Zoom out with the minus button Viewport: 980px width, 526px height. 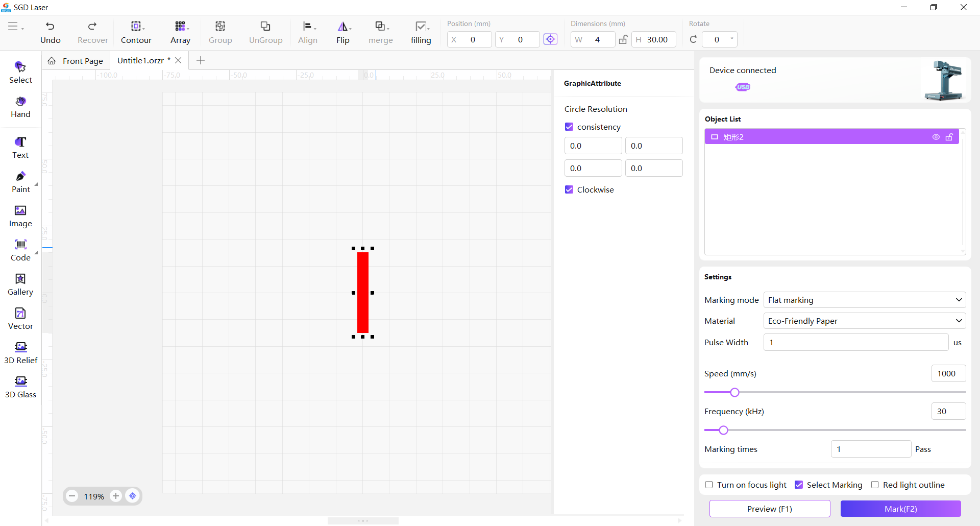click(x=72, y=496)
